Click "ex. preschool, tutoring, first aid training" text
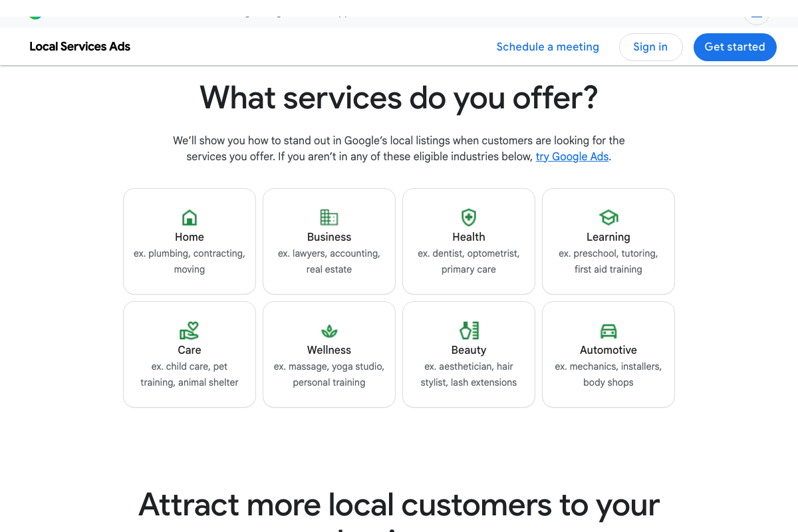798x532 pixels. pos(608,261)
